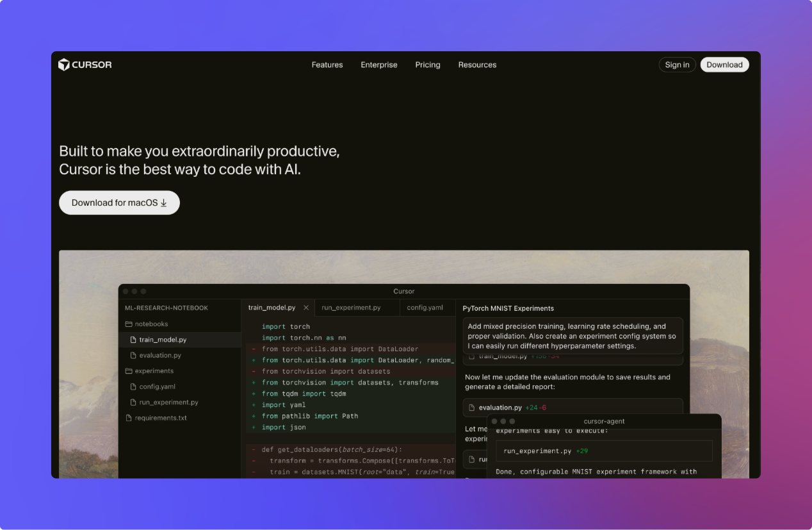Viewport: 812px width, 530px height.
Task: Collapse the notebooks folder
Action: point(147,324)
